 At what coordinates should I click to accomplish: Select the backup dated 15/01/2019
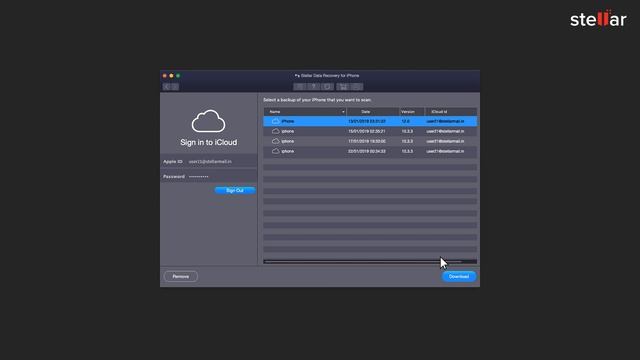click(370, 131)
